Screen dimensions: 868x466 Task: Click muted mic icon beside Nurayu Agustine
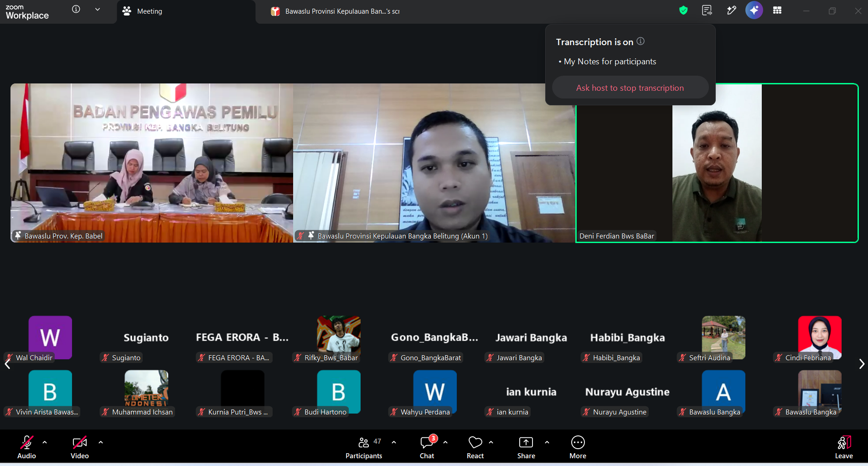coord(586,412)
